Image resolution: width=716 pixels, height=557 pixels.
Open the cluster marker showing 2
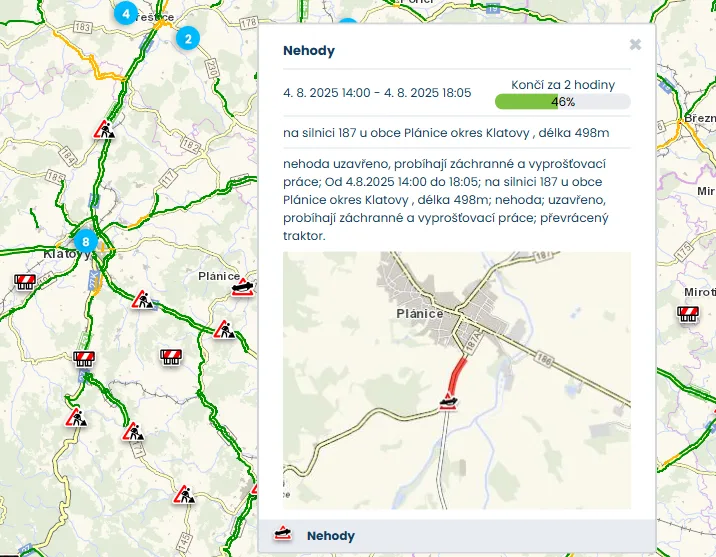[x=188, y=38]
